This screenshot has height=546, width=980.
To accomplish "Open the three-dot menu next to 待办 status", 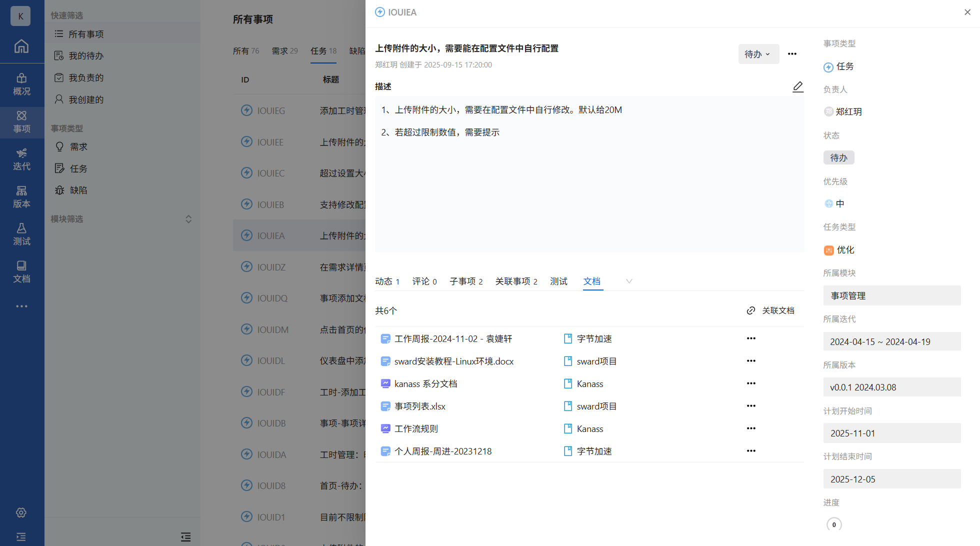I will pyautogui.click(x=792, y=54).
